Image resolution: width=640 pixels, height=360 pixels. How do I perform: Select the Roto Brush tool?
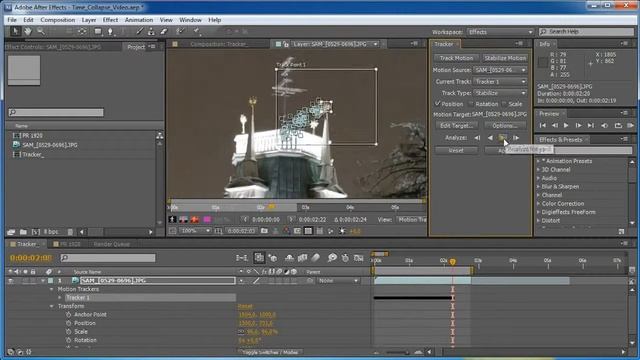click(x=180, y=31)
